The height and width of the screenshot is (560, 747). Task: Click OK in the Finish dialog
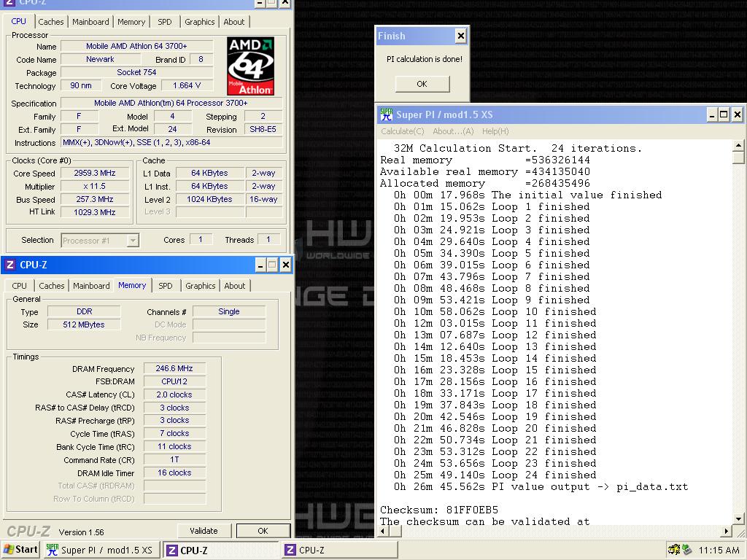point(422,84)
